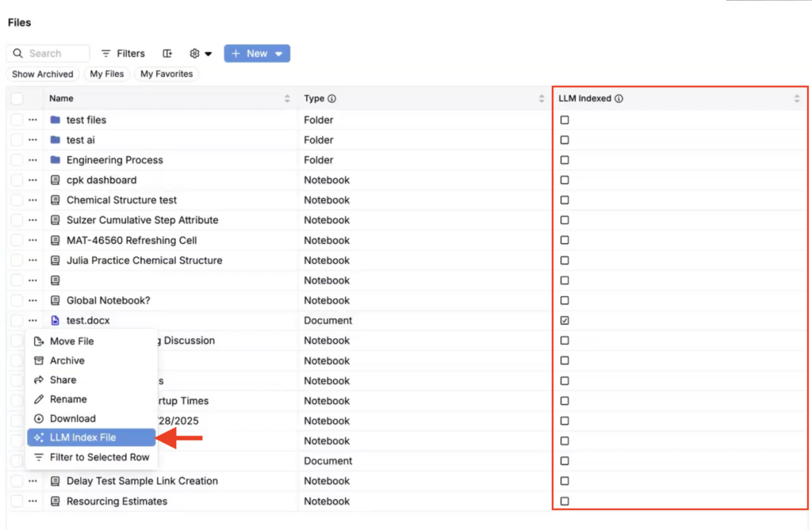
Task: Open the three-dots menu for cpk dashboard
Action: [33, 180]
